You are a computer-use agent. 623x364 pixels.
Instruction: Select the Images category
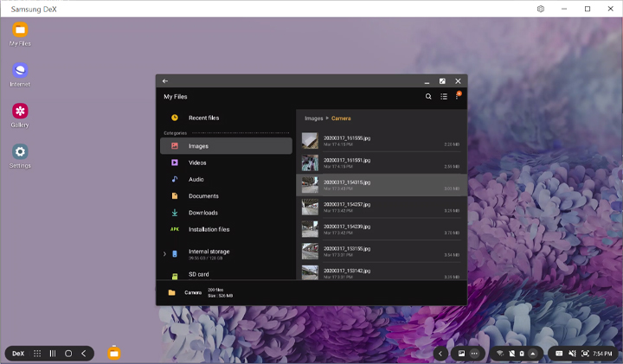tap(226, 146)
